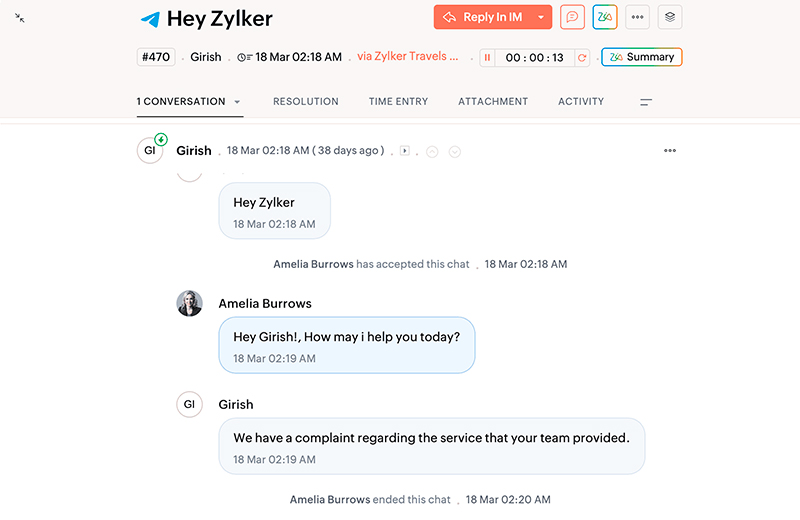The image size is (800, 520).
Task: Click the Amelia Burrows name above her message
Action: pyautogui.click(x=265, y=304)
